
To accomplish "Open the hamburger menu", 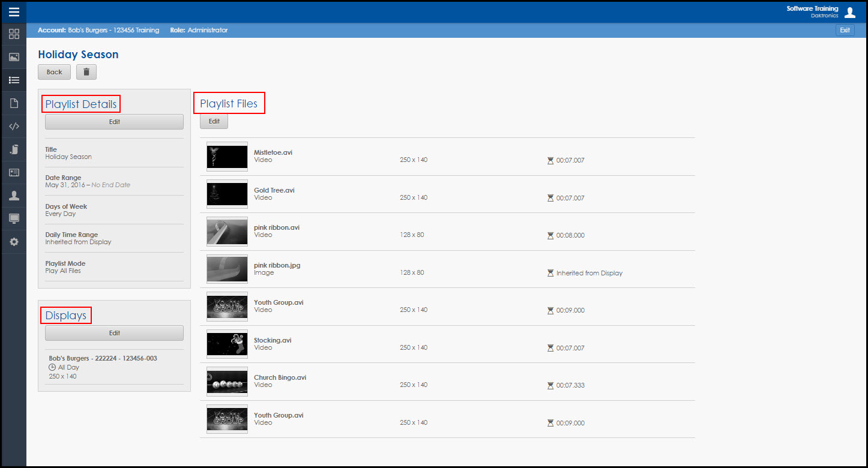I will (14, 11).
